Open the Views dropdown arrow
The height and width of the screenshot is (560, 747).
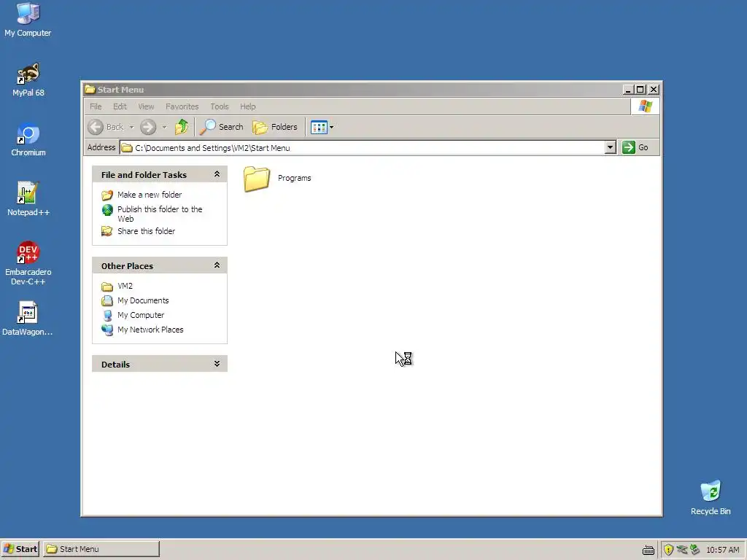(x=332, y=127)
